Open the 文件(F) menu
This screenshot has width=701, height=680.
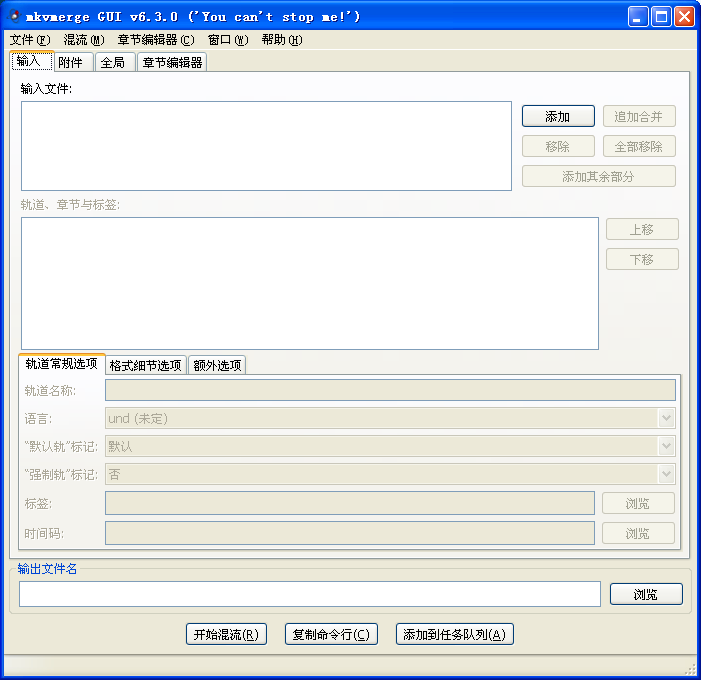pos(30,40)
